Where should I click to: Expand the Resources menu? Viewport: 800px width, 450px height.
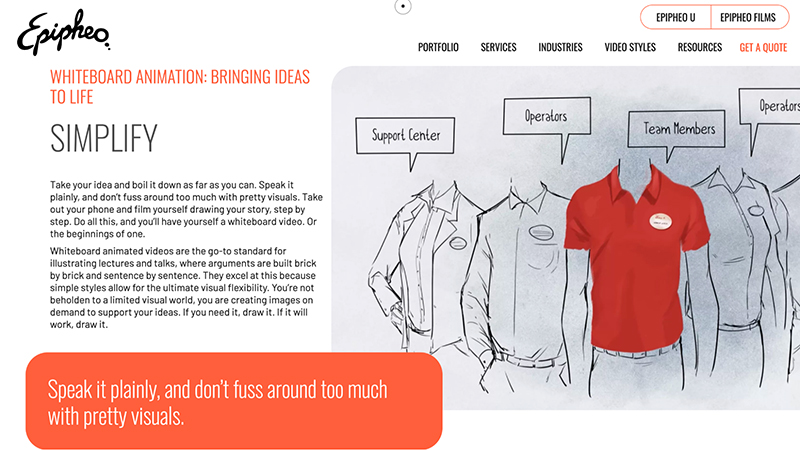pyautogui.click(x=699, y=47)
